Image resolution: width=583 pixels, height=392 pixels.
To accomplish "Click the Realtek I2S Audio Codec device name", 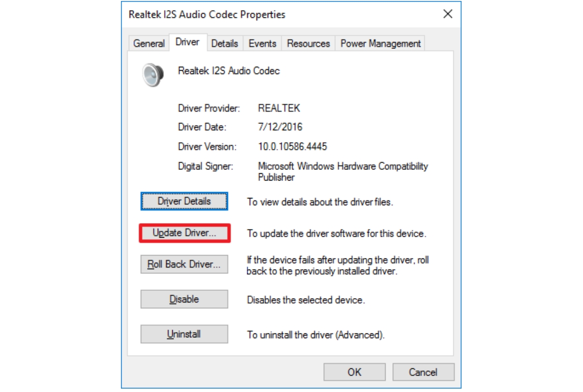I will click(229, 71).
